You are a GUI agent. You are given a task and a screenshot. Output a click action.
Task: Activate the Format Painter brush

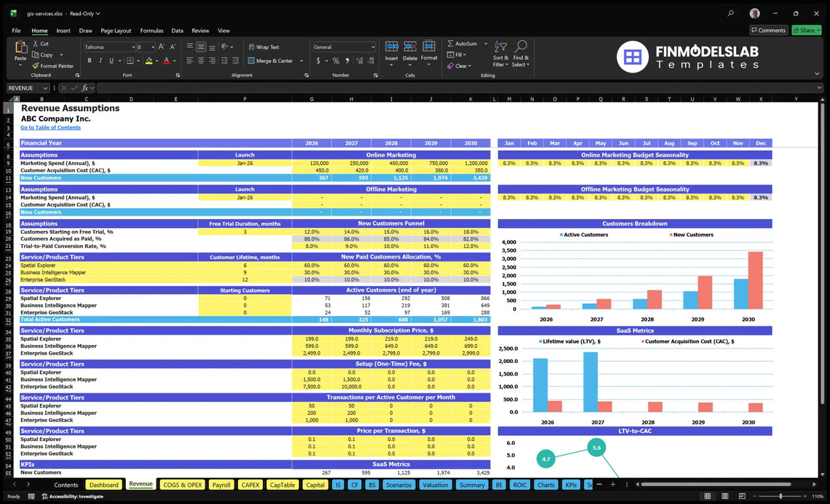pos(35,66)
